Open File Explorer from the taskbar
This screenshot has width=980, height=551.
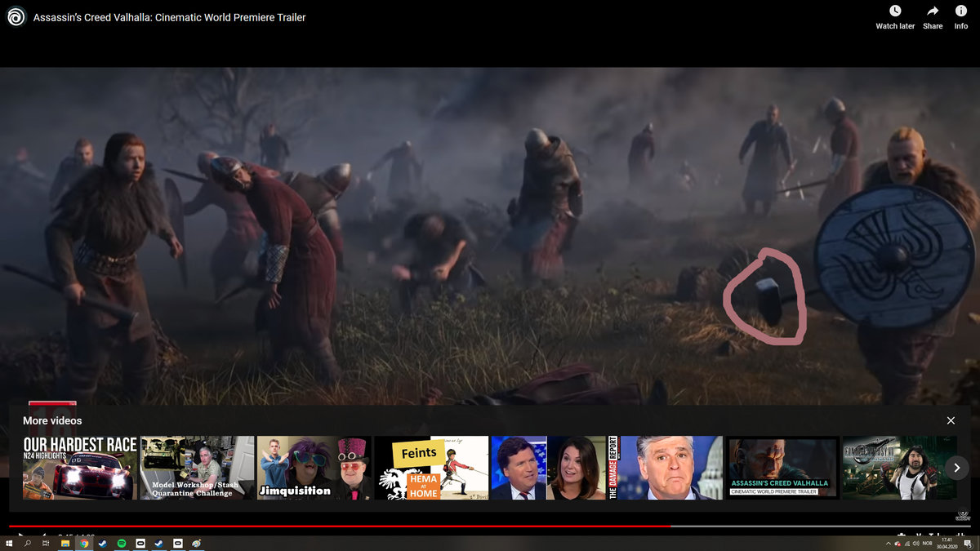point(65,543)
